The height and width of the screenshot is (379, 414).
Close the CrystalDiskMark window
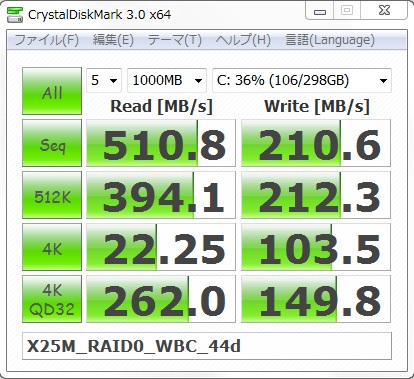pyautogui.click(x=384, y=11)
